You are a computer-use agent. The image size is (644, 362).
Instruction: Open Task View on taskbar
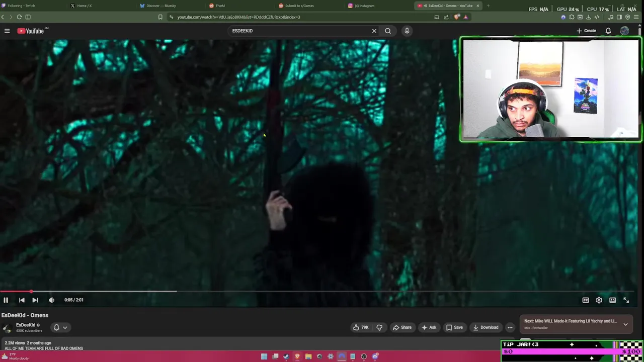tap(275, 356)
